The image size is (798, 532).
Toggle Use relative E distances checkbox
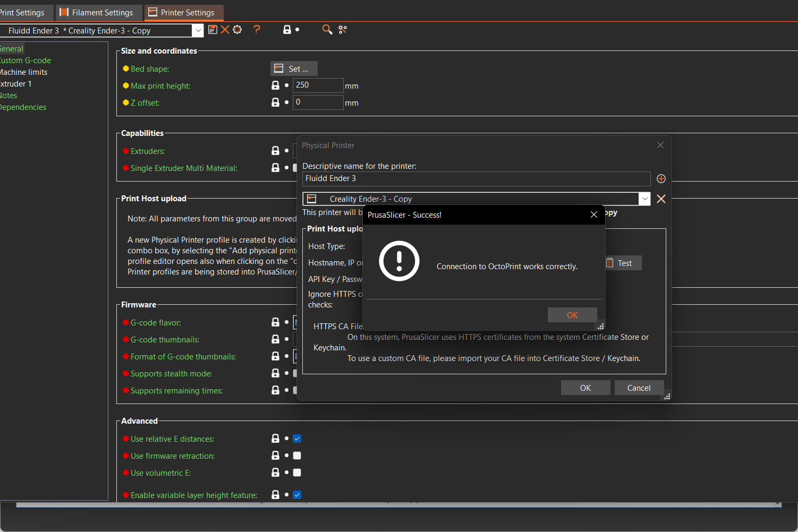[297, 439]
